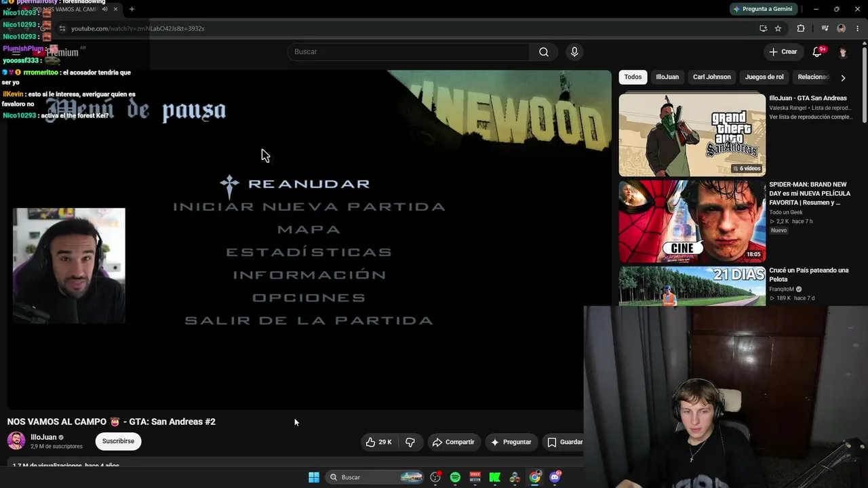Click the page vertical scrollbar
The height and width of the screenshot is (488, 868).
(864, 85)
